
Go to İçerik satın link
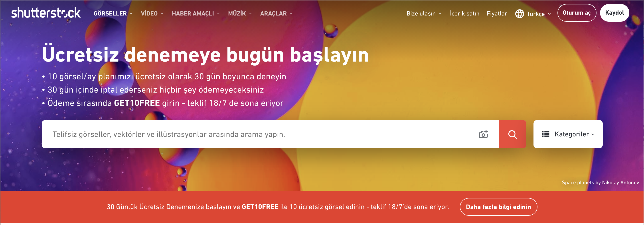pyautogui.click(x=464, y=14)
